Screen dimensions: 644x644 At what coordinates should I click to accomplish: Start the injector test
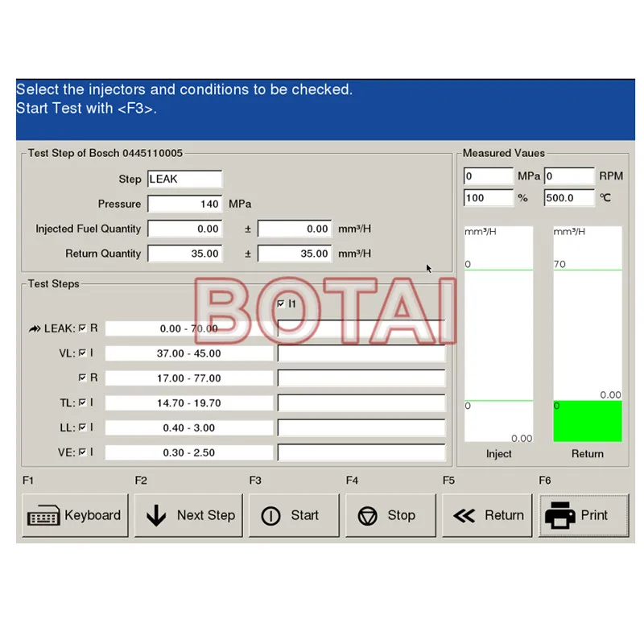294,515
